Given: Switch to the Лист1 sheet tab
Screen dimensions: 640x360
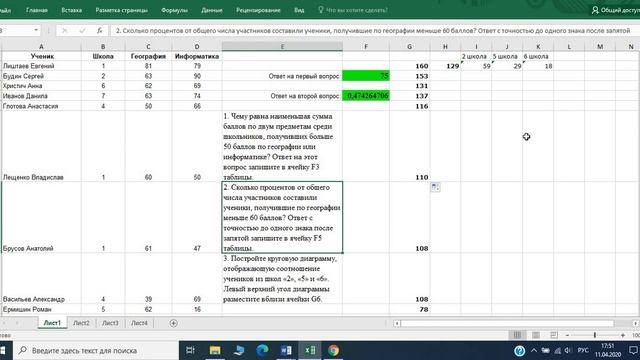Looking at the screenshot, I should pos(52,323).
